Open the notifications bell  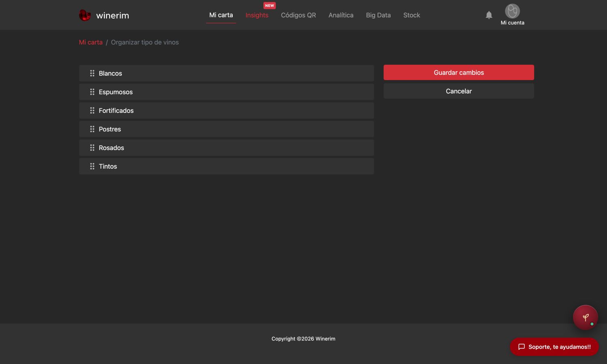pos(489,15)
